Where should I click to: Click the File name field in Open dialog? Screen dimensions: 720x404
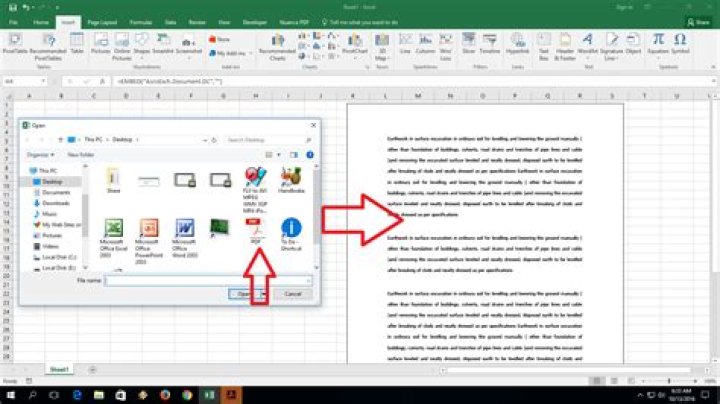[208, 280]
